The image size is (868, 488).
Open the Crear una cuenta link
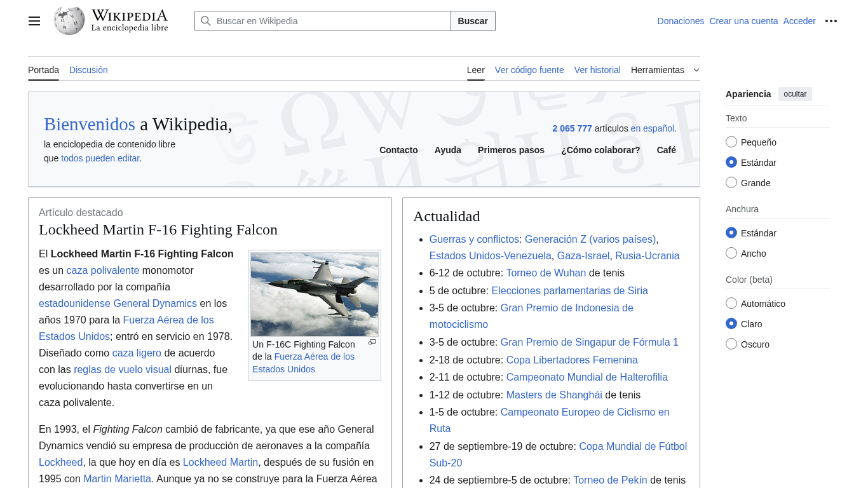pos(743,21)
